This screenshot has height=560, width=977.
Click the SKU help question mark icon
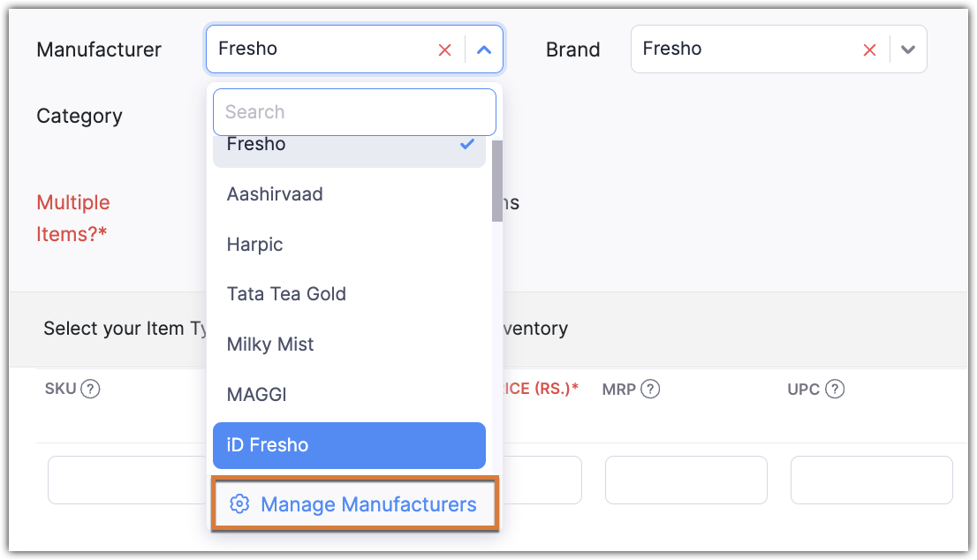[89, 389]
